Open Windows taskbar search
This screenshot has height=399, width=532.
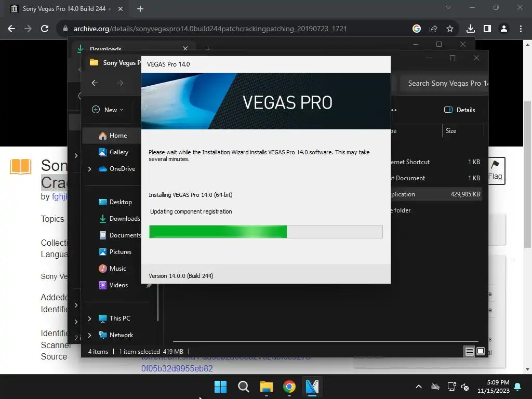tap(243, 387)
